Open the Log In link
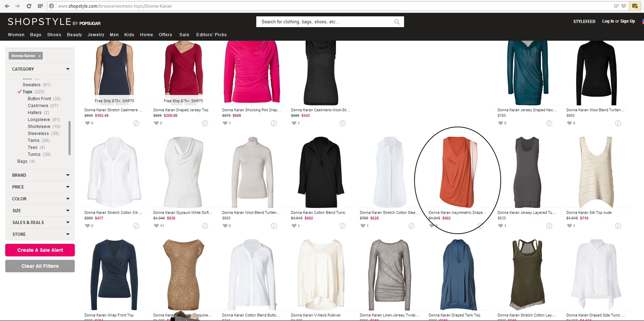This screenshot has width=644, height=321. [x=608, y=21]
